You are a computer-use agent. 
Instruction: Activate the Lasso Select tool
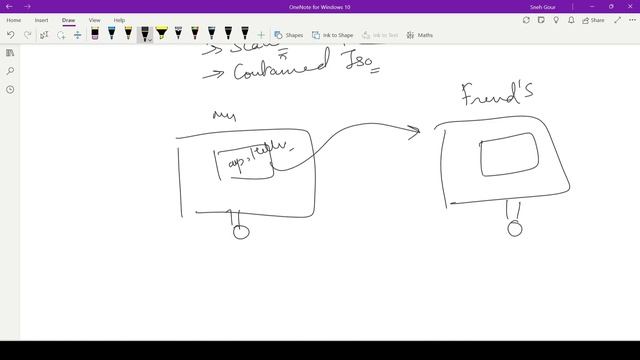coord(61,35)
